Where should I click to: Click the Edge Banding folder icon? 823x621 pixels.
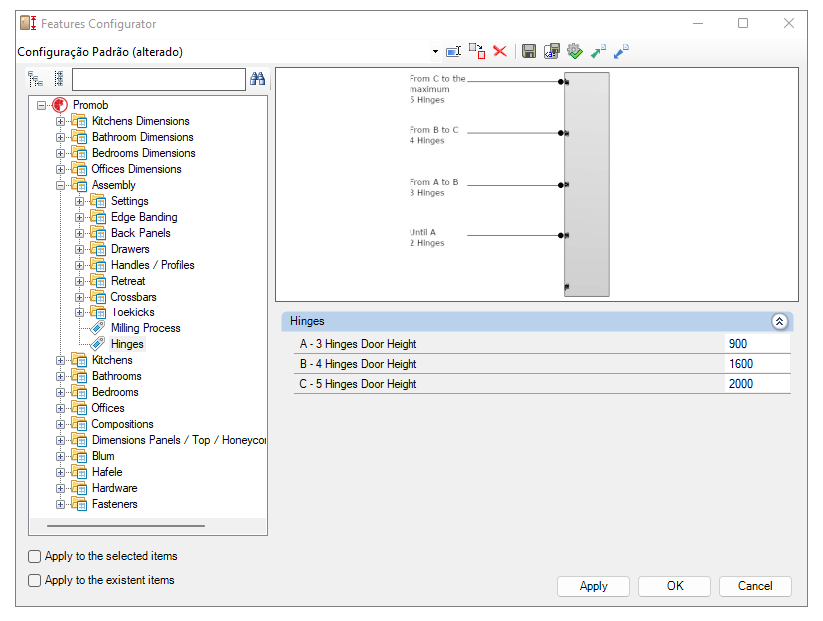tap(98, 217)
